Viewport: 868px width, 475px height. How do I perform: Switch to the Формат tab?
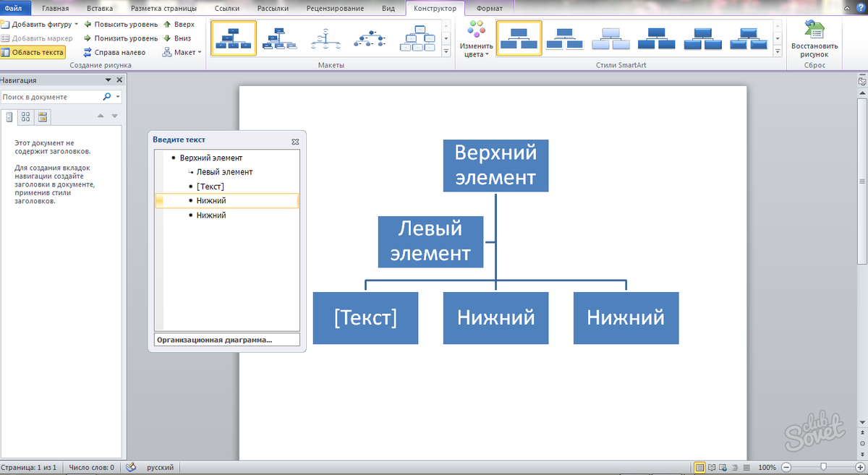[x=490, y=9]
